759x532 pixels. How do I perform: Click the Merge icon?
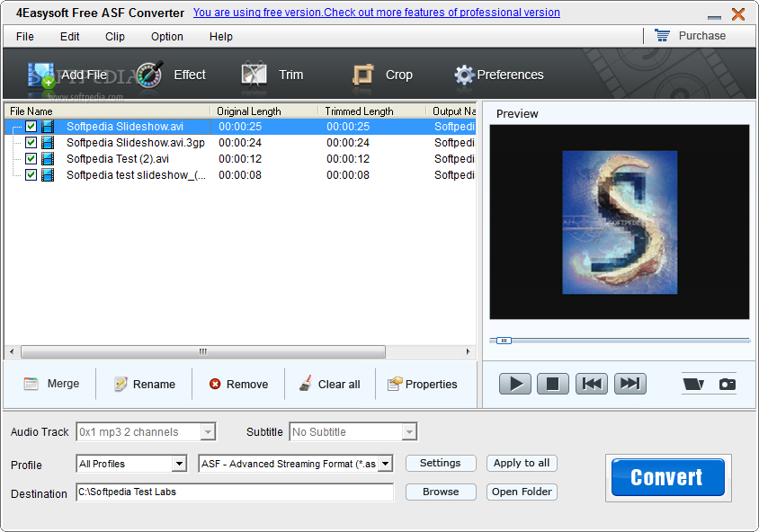pos(31,384)
